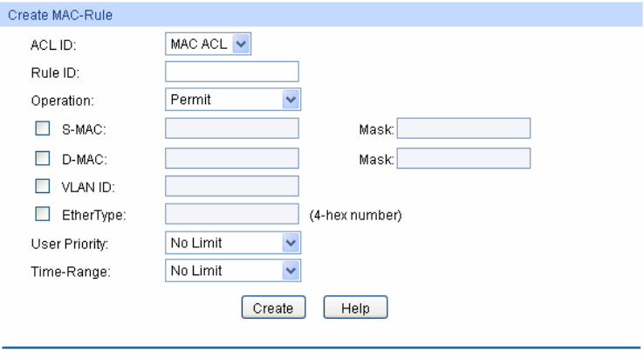Expand the Operation dropdown

[231, 100]
